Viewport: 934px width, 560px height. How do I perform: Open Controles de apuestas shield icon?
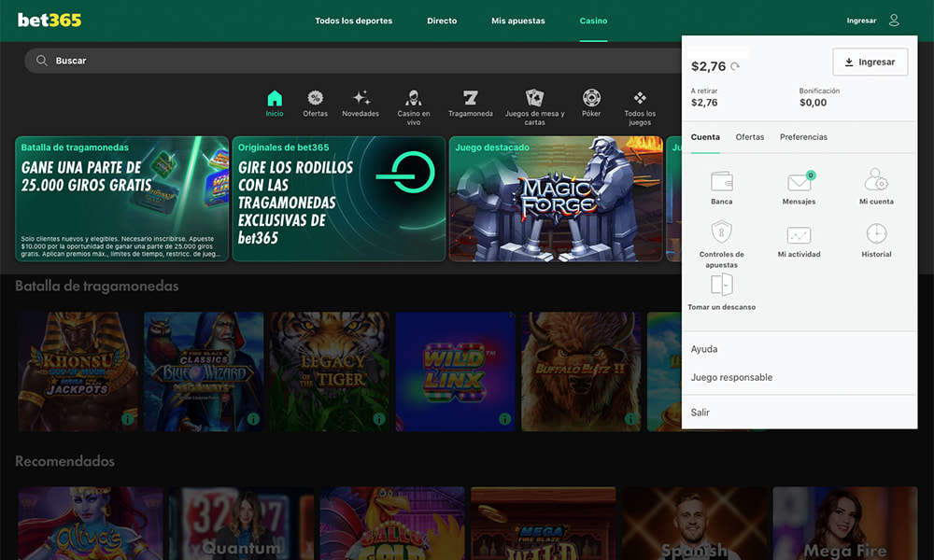(x=721, y=232)
